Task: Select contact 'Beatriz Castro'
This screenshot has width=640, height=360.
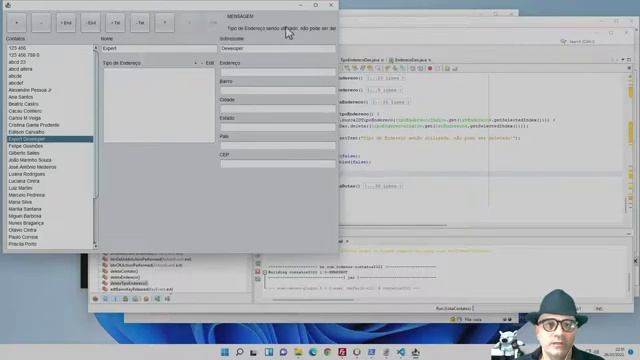Action: pos(50,104)
